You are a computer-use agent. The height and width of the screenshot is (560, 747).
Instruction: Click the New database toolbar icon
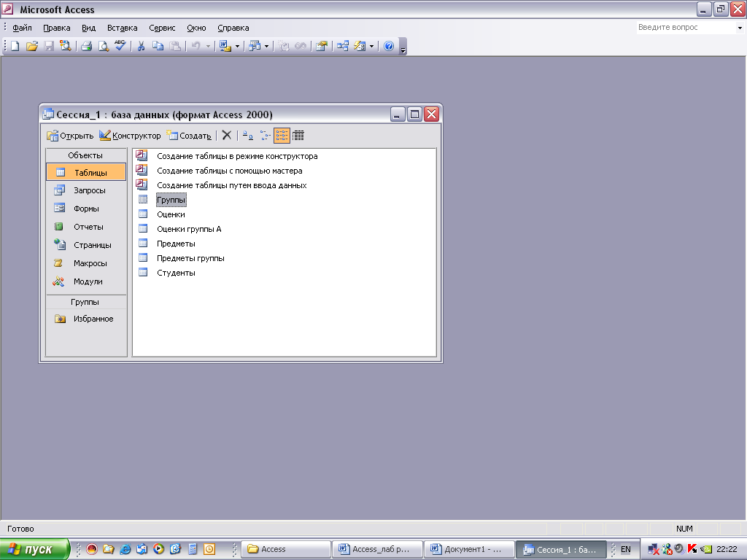pos(15,46)
